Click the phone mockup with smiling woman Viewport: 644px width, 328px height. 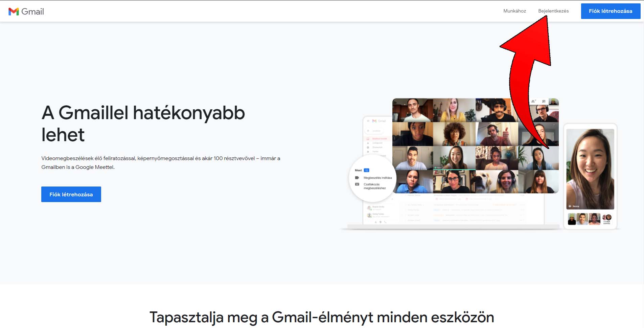(590, 176)
